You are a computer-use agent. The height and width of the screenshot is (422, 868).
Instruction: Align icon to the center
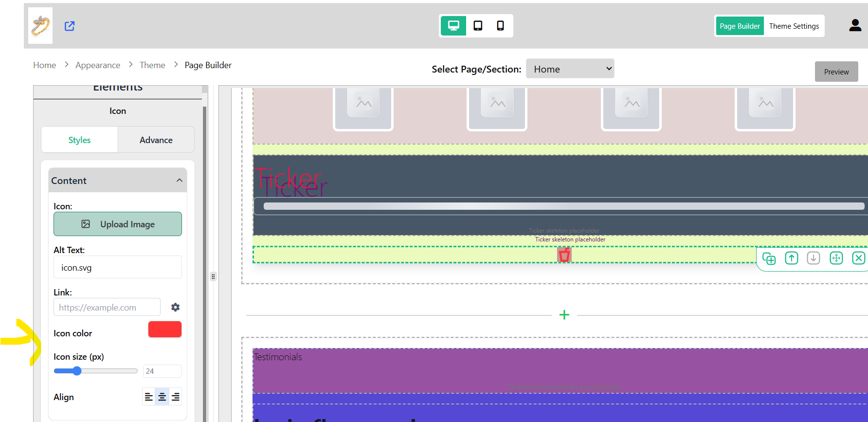coord(162,397)
